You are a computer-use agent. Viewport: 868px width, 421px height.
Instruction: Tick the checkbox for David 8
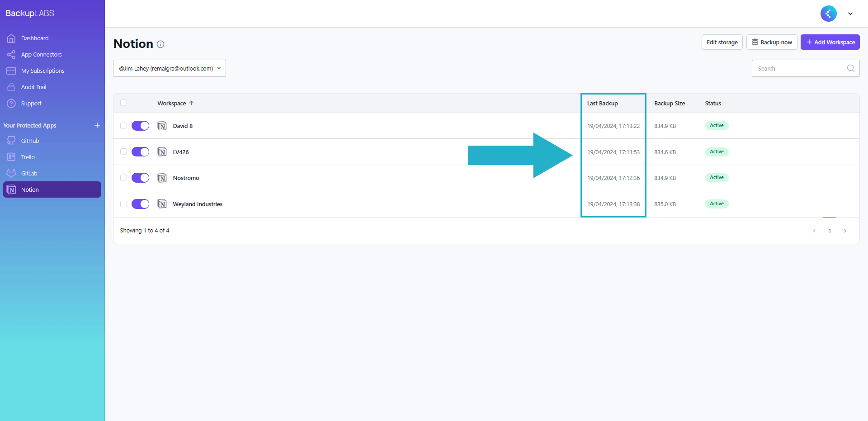(x=123, y=126)
